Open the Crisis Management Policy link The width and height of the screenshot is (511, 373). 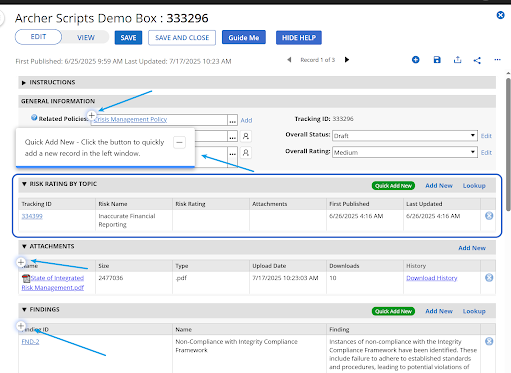click(x=130, y=119)
